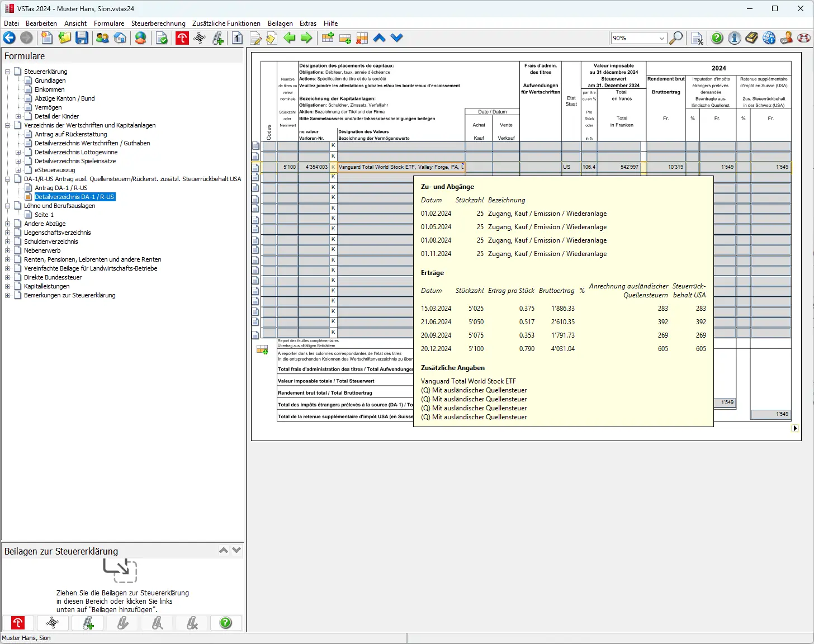The height and width of the screenshot is (644, 814).
Task: Collapse the Löhne und Berufsauslagen node
Action: [x=8, y=206]
